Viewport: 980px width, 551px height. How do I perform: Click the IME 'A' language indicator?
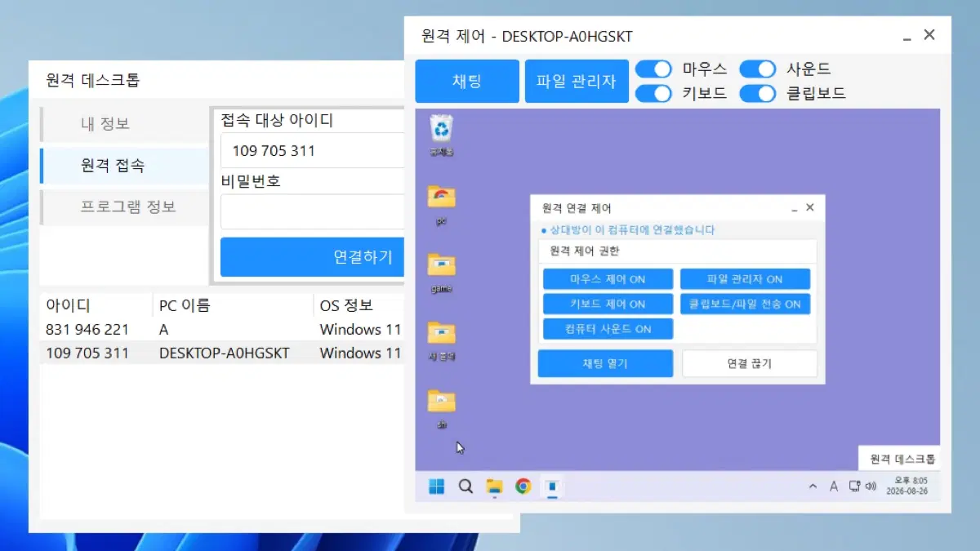(834, 487)
